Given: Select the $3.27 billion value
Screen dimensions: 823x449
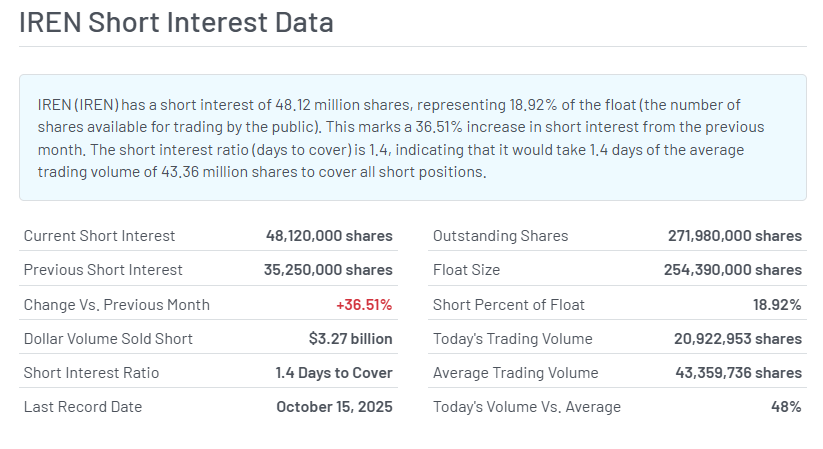Looking at the screenshot, I should point(350,338).
